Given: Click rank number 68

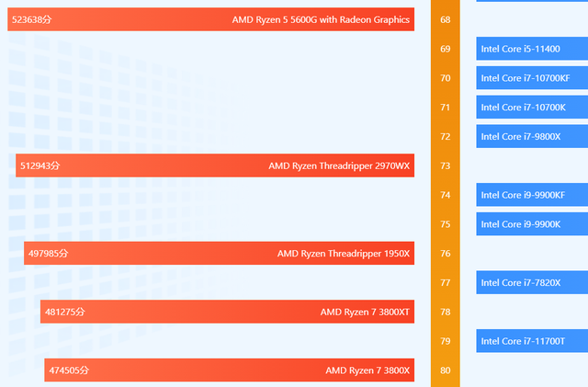Looking at the screenshot, I should click(445, 19).
